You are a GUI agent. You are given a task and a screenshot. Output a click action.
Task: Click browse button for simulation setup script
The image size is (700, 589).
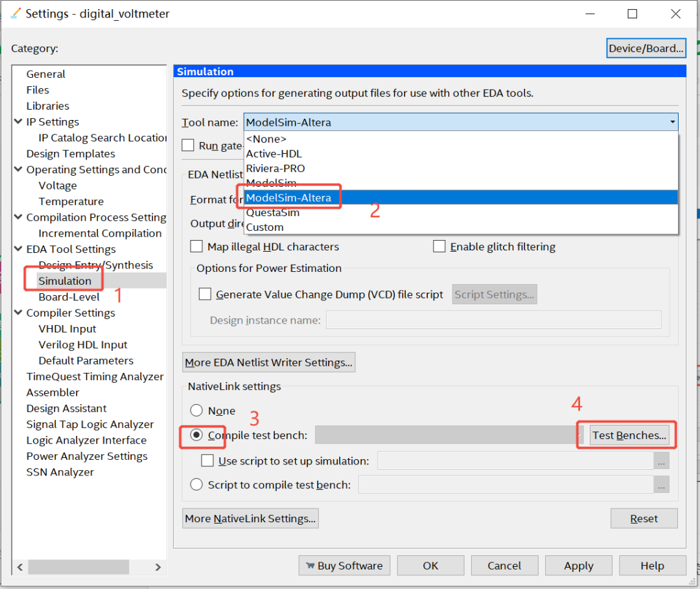(661, 461)
